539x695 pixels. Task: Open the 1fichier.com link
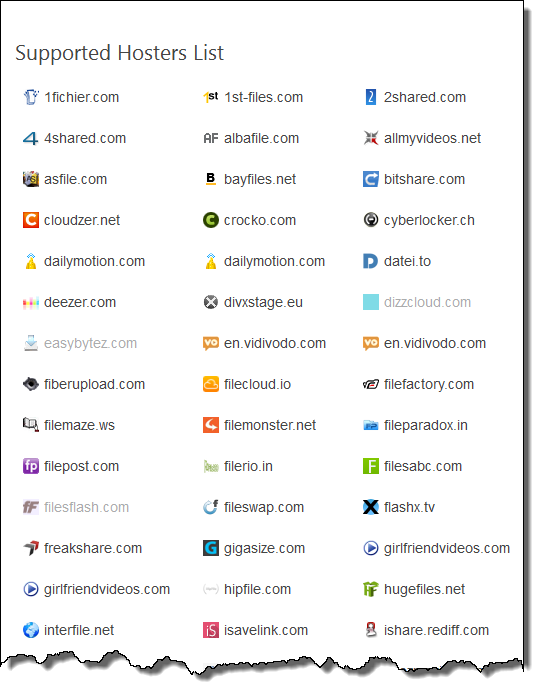82,97
